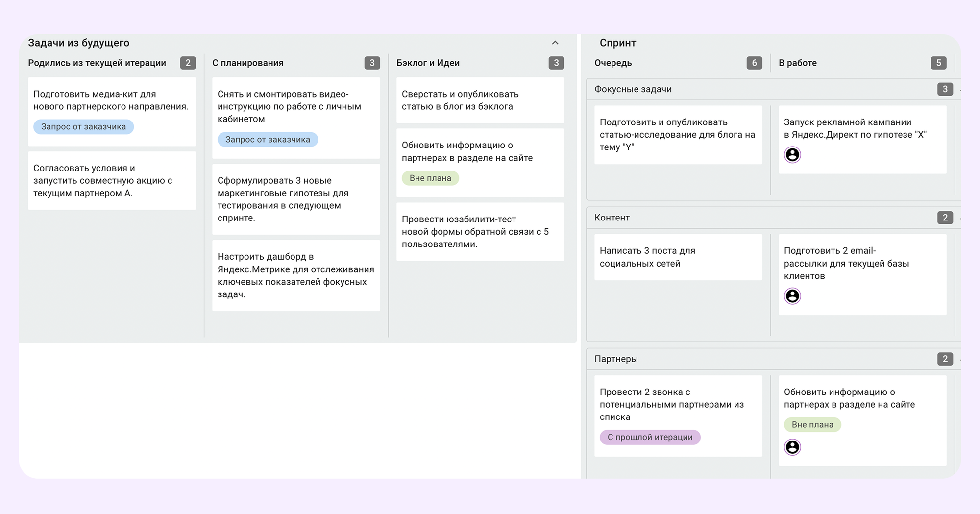Select the 'Очередь' column header
The width and height of the screenshot is (980, 514).
[x=613, y=63]
